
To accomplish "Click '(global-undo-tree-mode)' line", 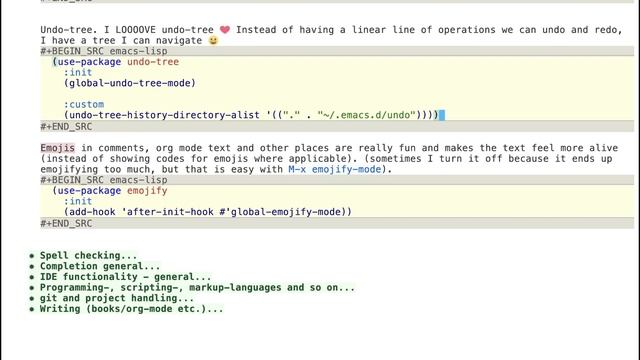I will click(130, 83).
